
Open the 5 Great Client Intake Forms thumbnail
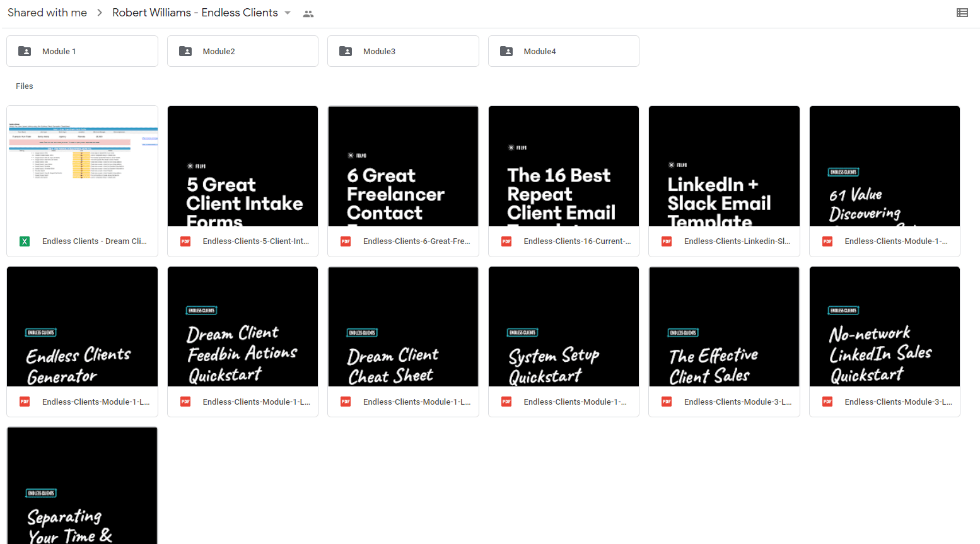[x=243, y=166]
